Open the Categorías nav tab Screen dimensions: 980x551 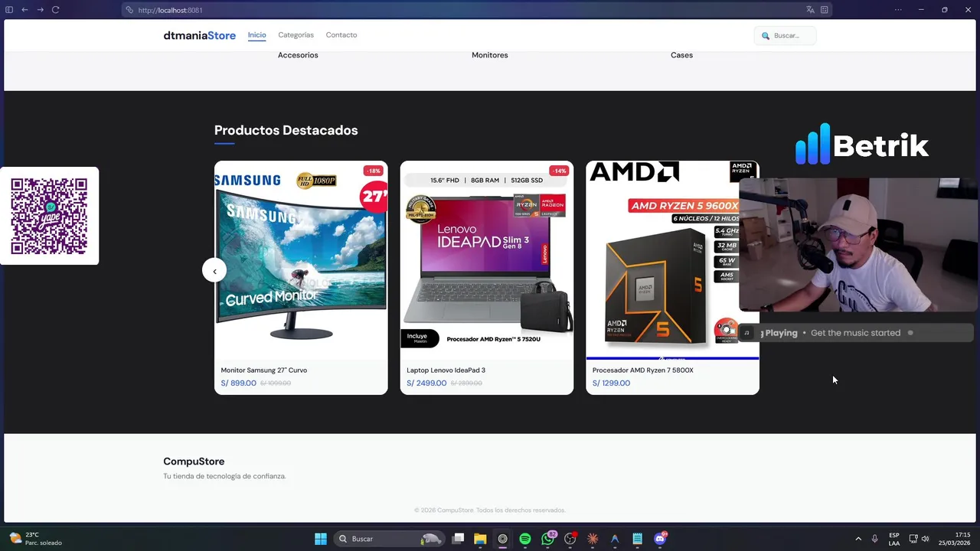296,35
